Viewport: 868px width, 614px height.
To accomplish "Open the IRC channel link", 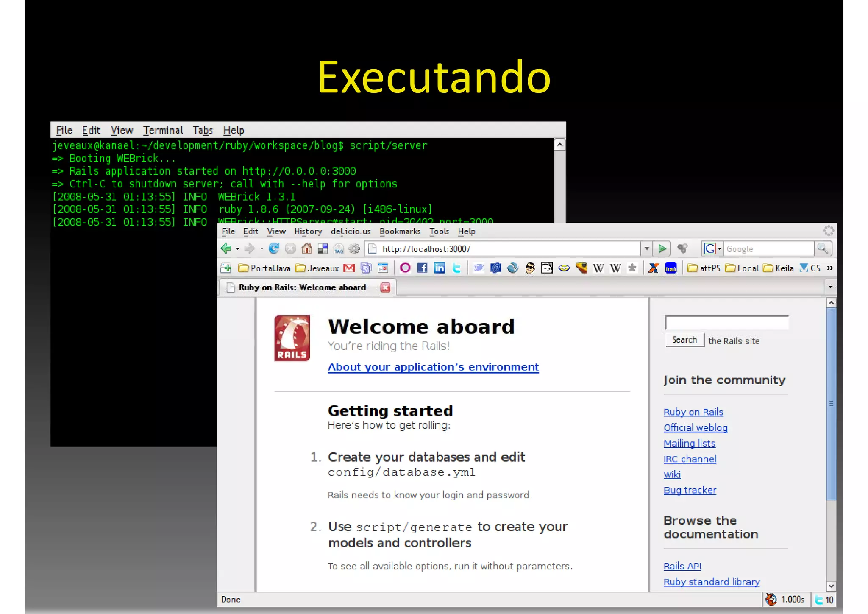I will click(690, 459).
